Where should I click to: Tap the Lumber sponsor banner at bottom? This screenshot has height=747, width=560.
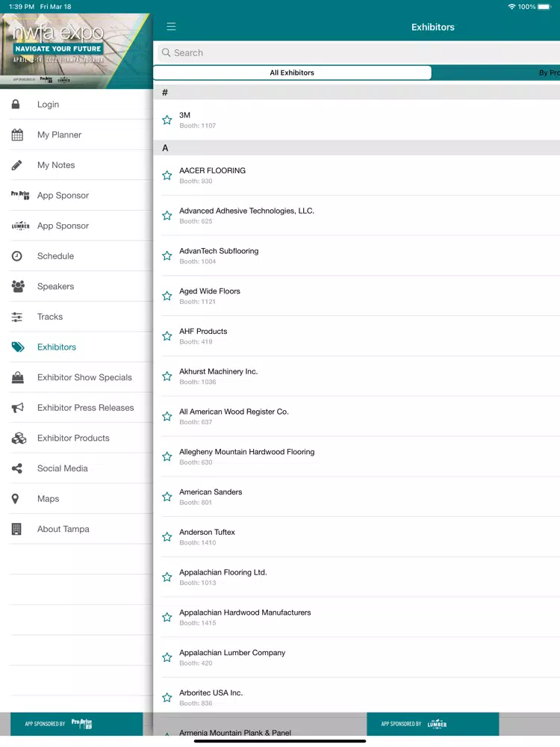pyautogui.click(x=433, y=724)
